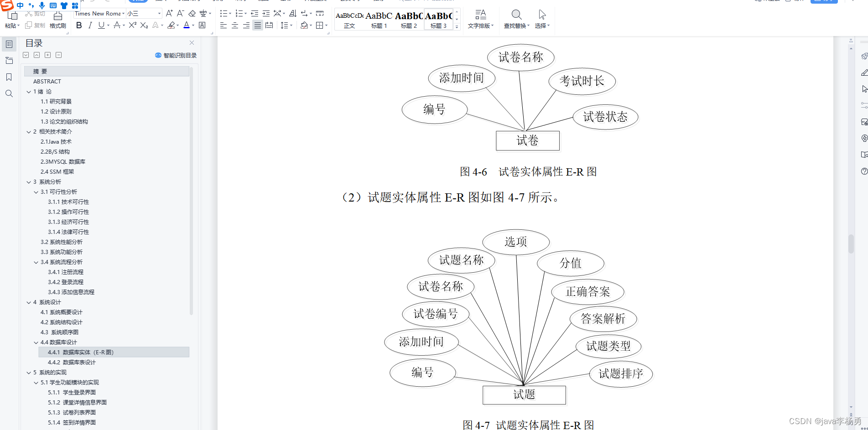Toggle bold formatting
This screenshot has width=868, height=430.
79,26
